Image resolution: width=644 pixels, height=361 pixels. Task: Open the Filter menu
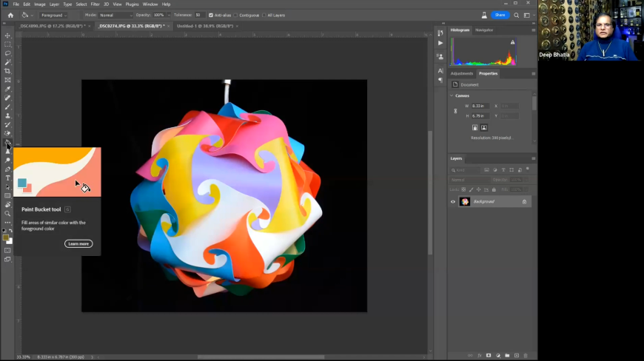95,4
